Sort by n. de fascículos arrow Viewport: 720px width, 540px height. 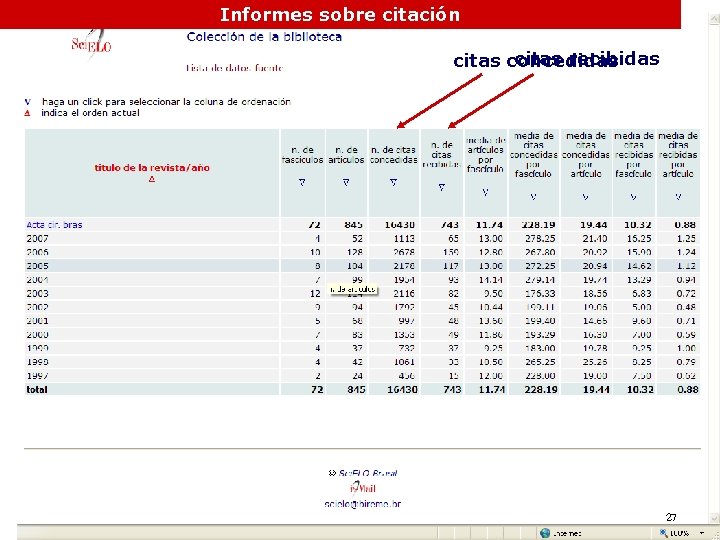(x=302, y=182)
